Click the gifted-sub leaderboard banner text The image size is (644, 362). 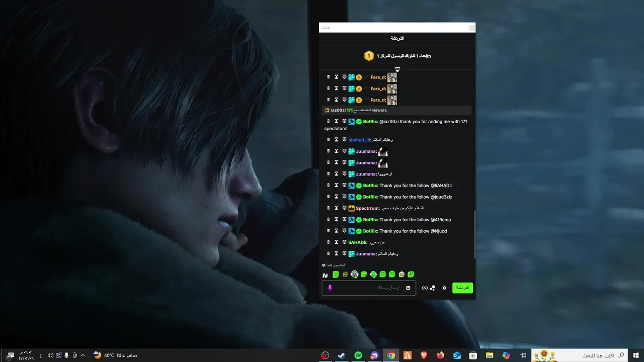coord(404,56)
